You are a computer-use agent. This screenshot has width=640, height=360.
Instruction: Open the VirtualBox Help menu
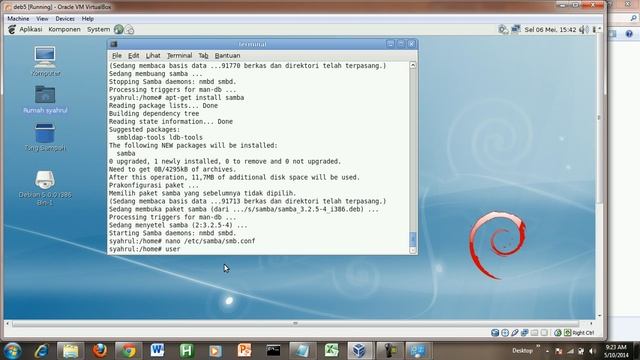[x=87, y=19]
